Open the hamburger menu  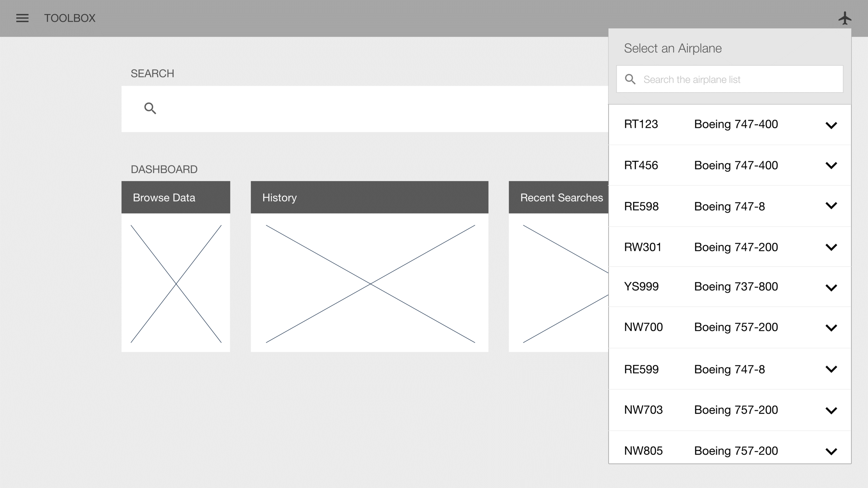coord(22,18)
